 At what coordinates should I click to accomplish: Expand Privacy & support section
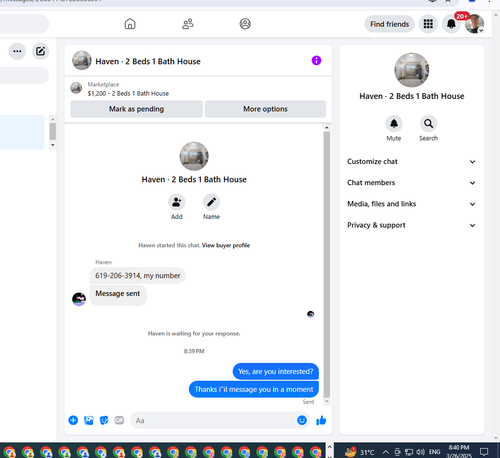coord(411,225)
